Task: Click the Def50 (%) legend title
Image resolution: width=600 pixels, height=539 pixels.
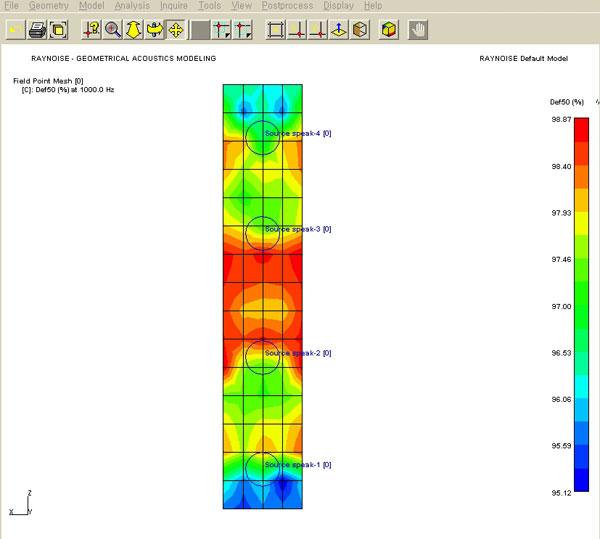Action: (567, 102)
